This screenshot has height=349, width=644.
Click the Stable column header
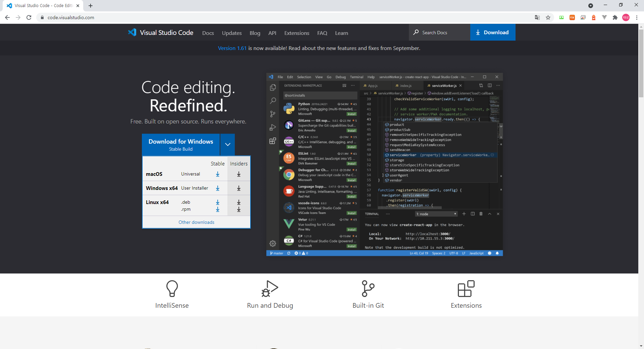[x=217, y=163]
